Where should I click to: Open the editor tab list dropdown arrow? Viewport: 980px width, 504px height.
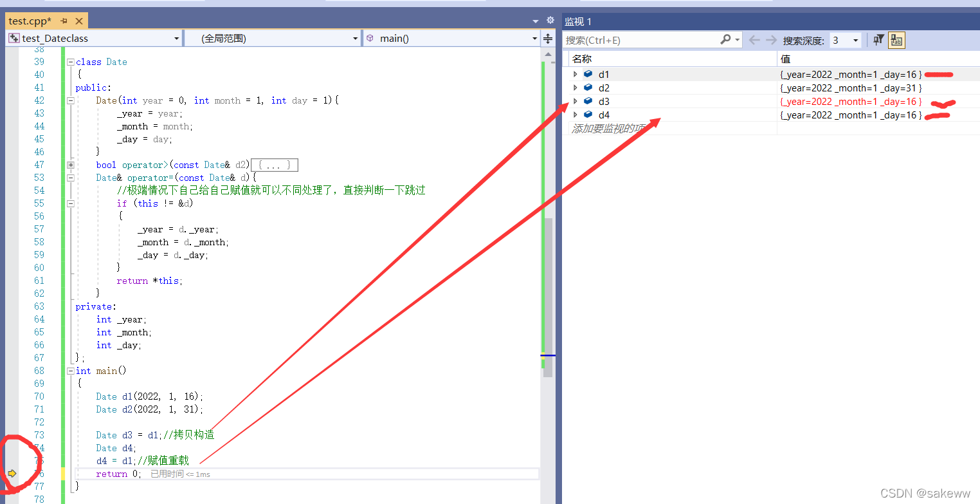pyautogui.click(x=536, y=21)
